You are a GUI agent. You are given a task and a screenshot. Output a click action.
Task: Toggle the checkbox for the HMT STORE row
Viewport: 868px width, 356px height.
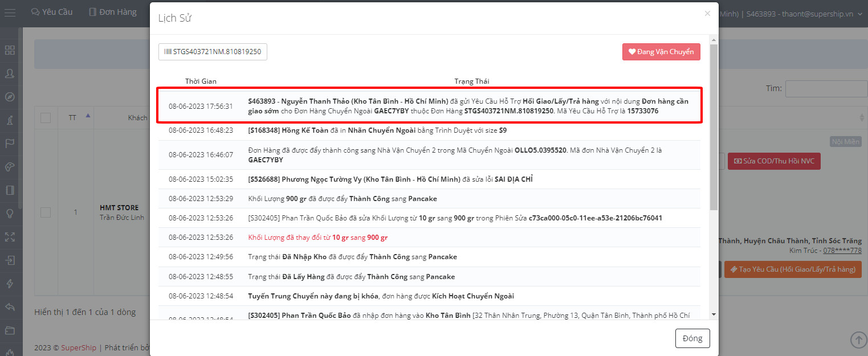46,212
